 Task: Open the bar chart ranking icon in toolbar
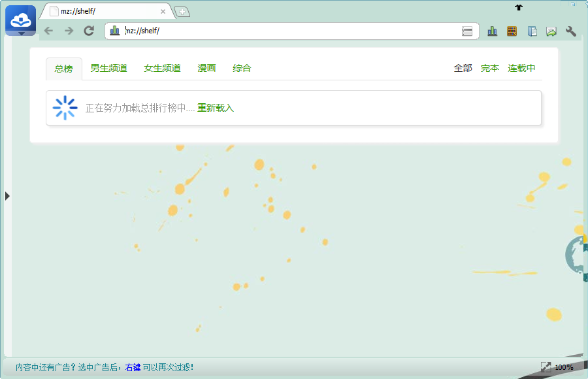[x=493, y=31]
